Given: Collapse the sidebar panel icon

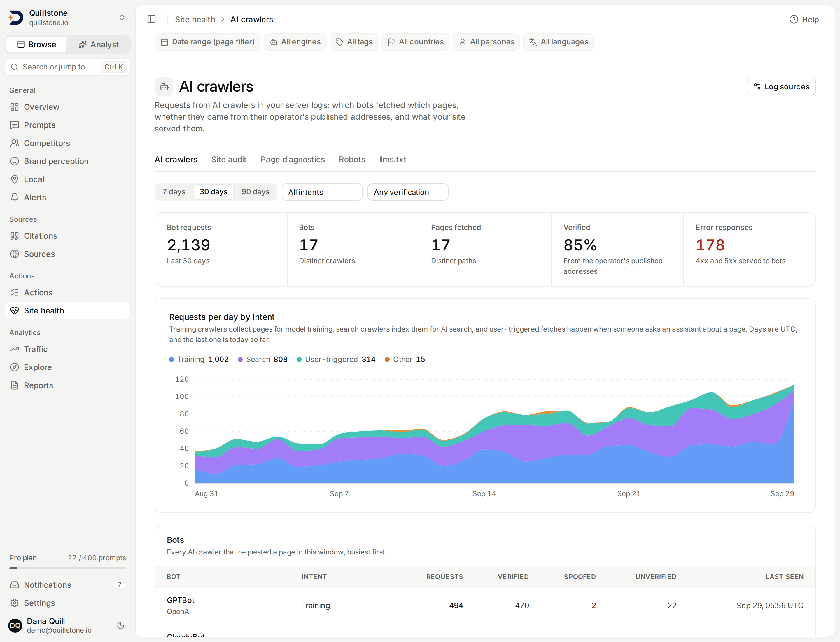Looking at the screenshot, I should tap(152, 20).
